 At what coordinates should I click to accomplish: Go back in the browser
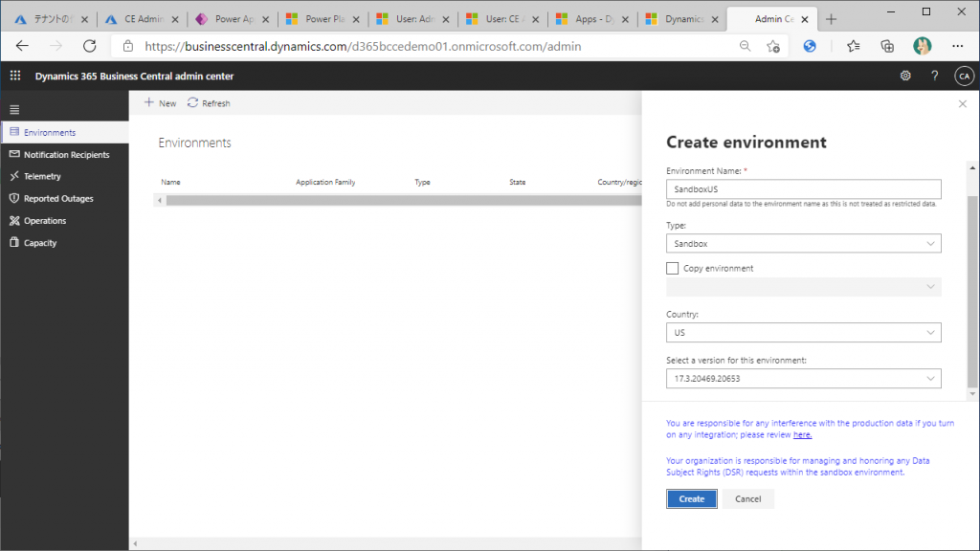(x=23, y=46)
